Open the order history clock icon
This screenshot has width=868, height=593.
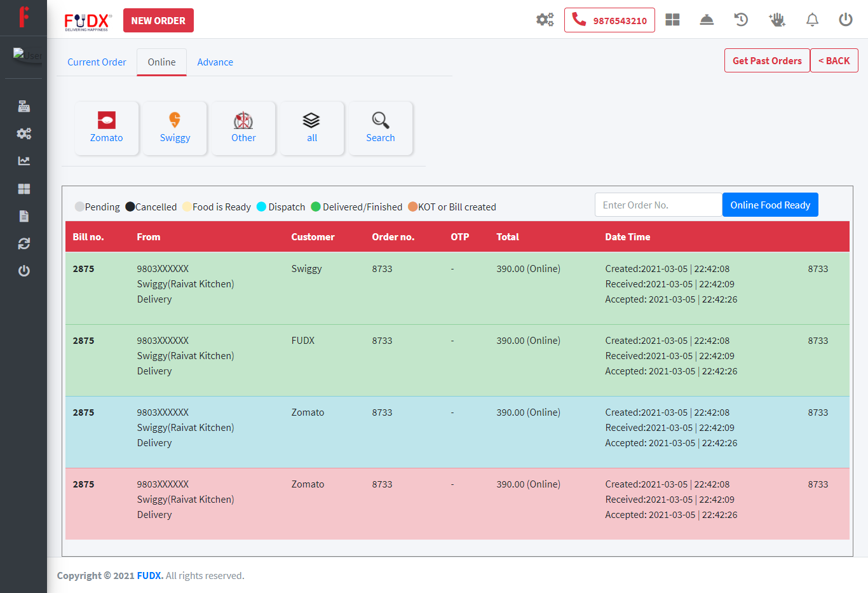click(741, 20)
